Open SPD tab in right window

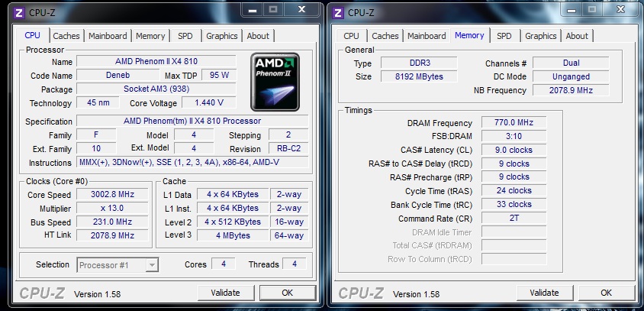(x=504, y=36)
